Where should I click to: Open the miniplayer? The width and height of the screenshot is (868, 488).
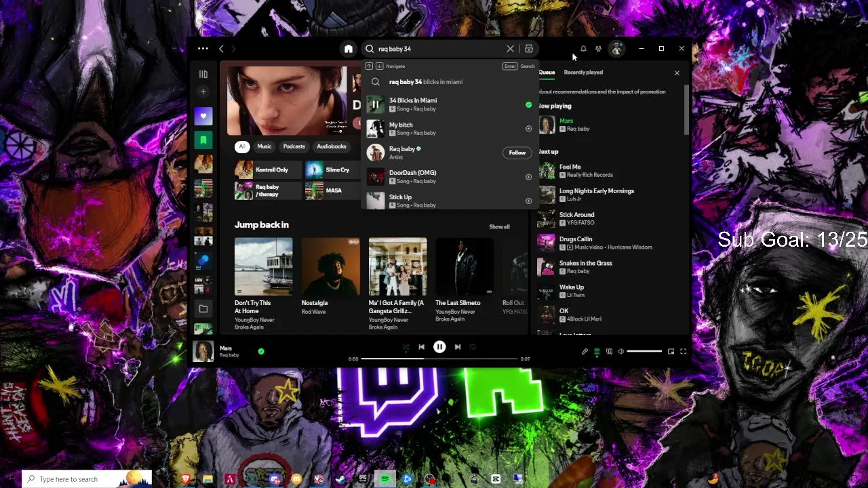pos(671,352)
